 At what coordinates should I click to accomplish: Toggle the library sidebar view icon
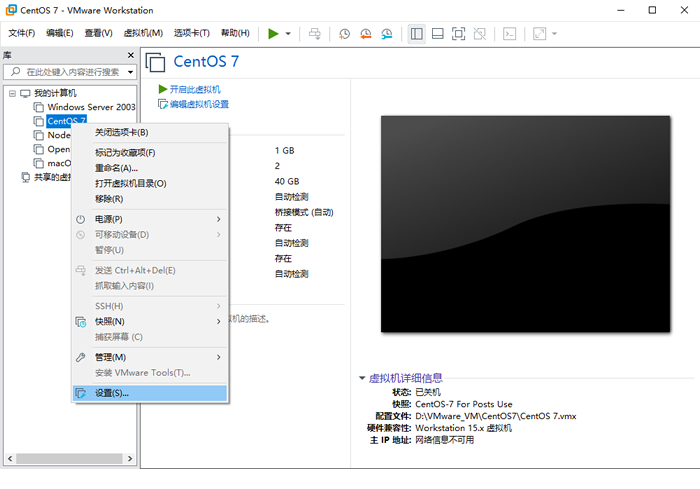click(x=417, y=33)
